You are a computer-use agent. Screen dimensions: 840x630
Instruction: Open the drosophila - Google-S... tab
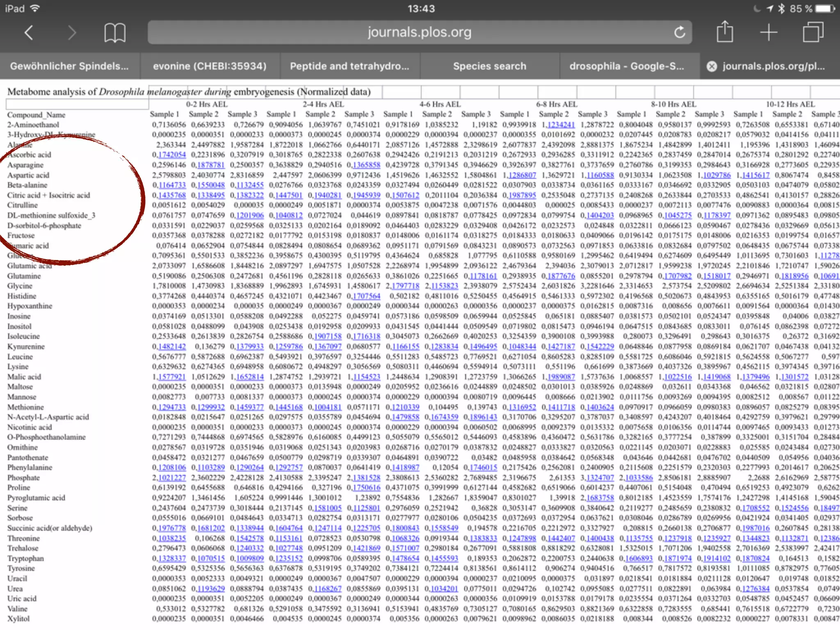pyautogui.click(x=626, y=66)
